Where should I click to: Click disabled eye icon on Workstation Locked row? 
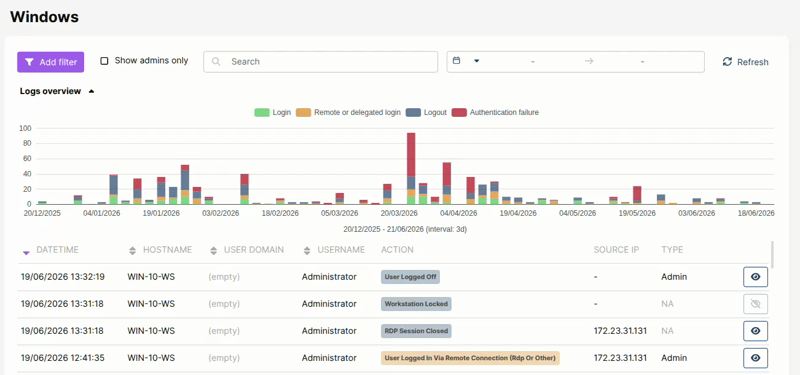[x=755, y=304]
